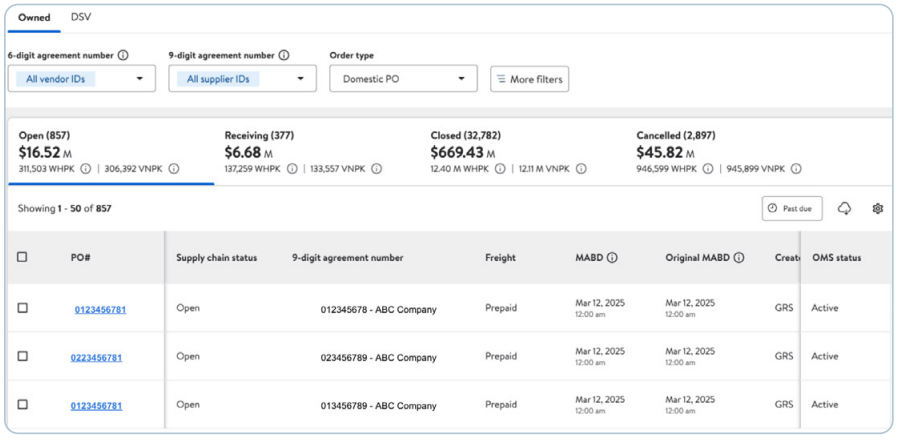The height and width of the screenshot is (440, 898).
Task: Click the Showing 1 - 50 of 857 text
Action: pyautogui.click(x=65, y=209)
